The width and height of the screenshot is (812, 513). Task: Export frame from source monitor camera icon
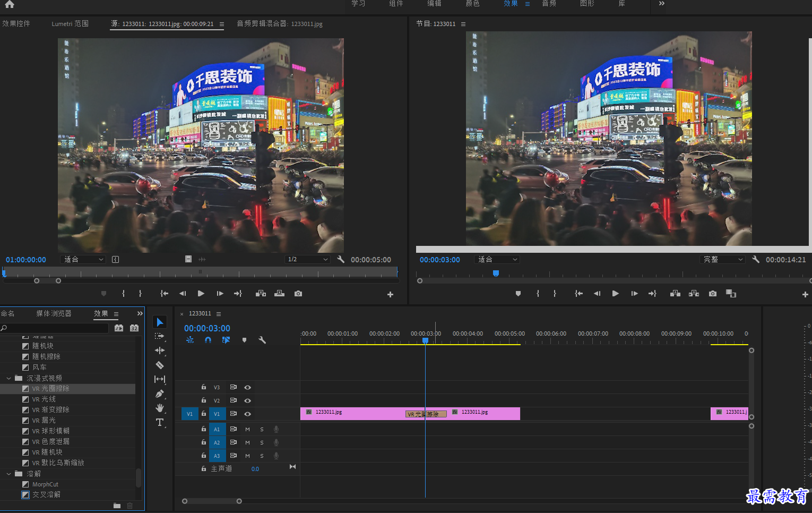[298, 293]
